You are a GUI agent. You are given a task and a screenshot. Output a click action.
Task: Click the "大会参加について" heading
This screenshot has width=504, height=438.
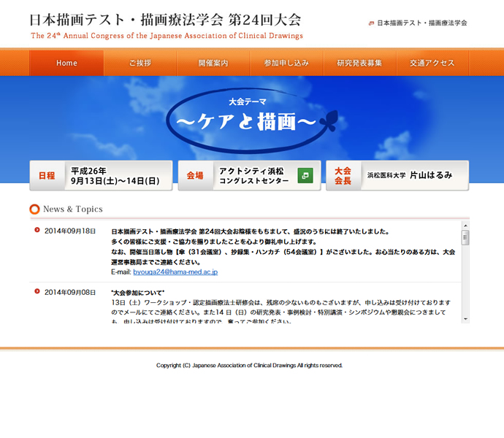(x=137, y=293)
